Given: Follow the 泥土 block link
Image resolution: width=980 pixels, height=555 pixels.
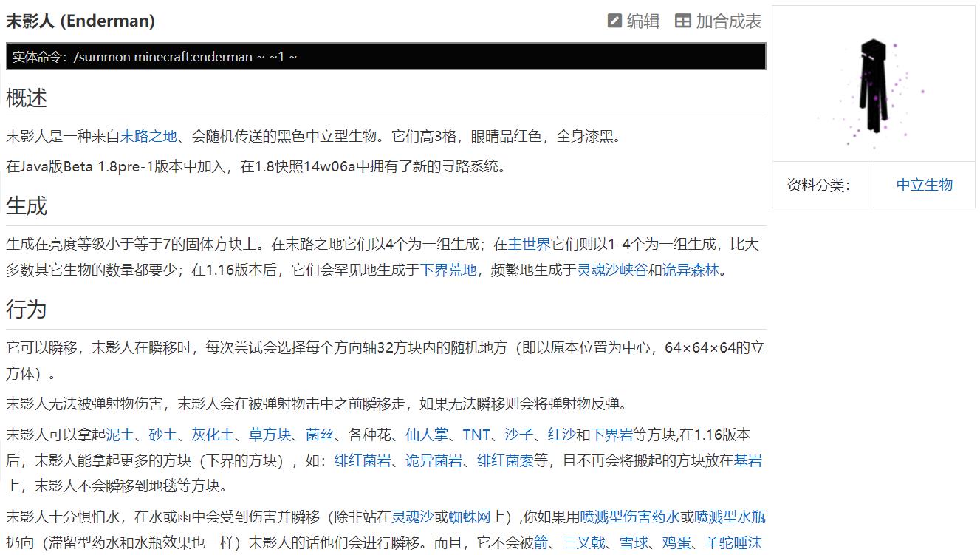Looking at the screenshot, I should coord(120,435).
